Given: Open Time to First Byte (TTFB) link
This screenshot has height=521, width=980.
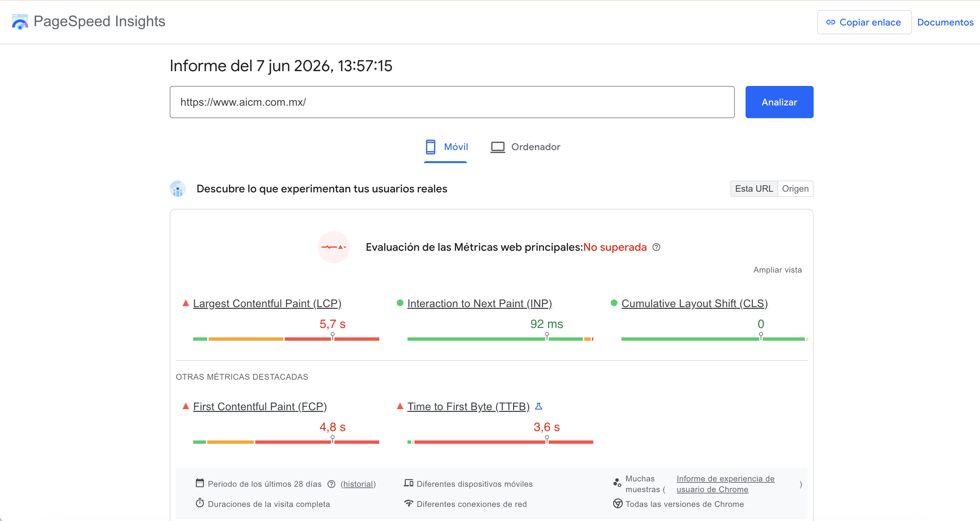Looking at the screenshot, I should coord(468,407).
